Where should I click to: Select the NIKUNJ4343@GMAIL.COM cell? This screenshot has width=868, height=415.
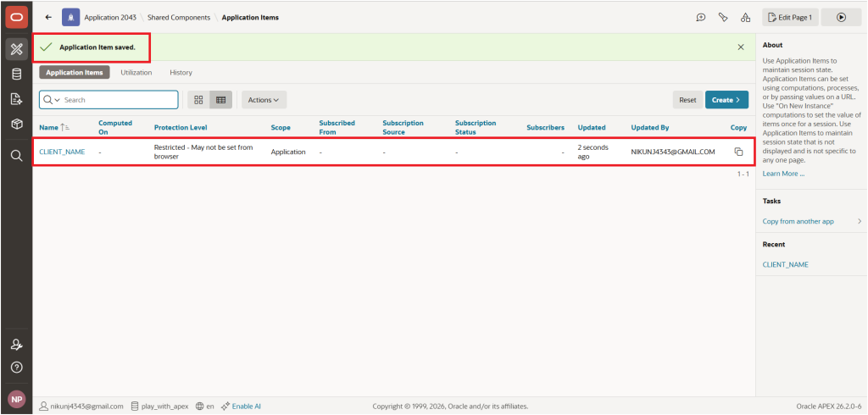(673, 152)
